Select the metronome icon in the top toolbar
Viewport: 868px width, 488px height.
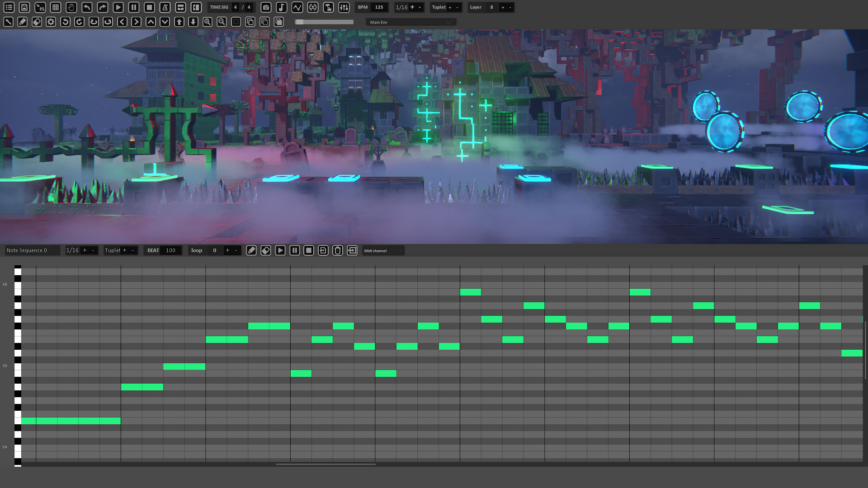(x=165, y=7)
